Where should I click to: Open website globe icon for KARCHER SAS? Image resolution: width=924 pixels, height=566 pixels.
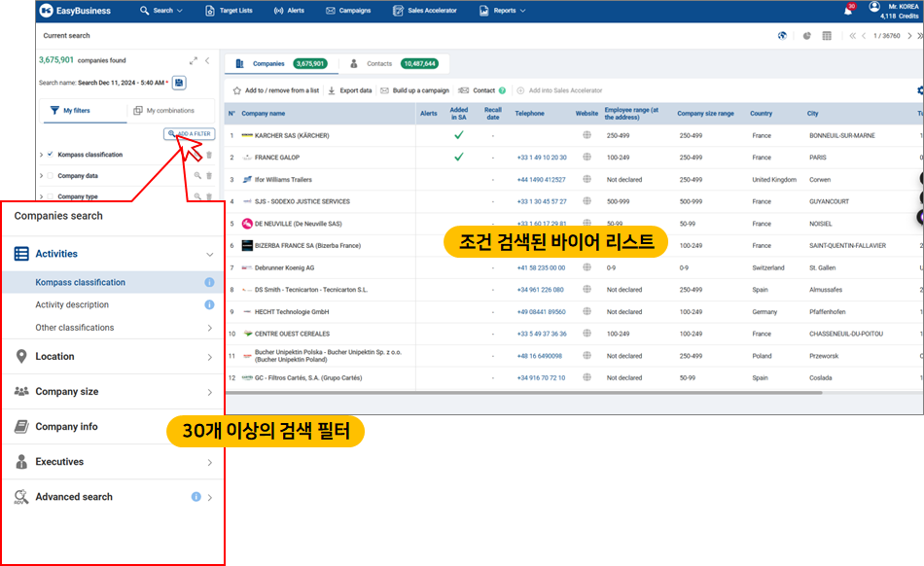pyautogui.click(x=586, y=135)
